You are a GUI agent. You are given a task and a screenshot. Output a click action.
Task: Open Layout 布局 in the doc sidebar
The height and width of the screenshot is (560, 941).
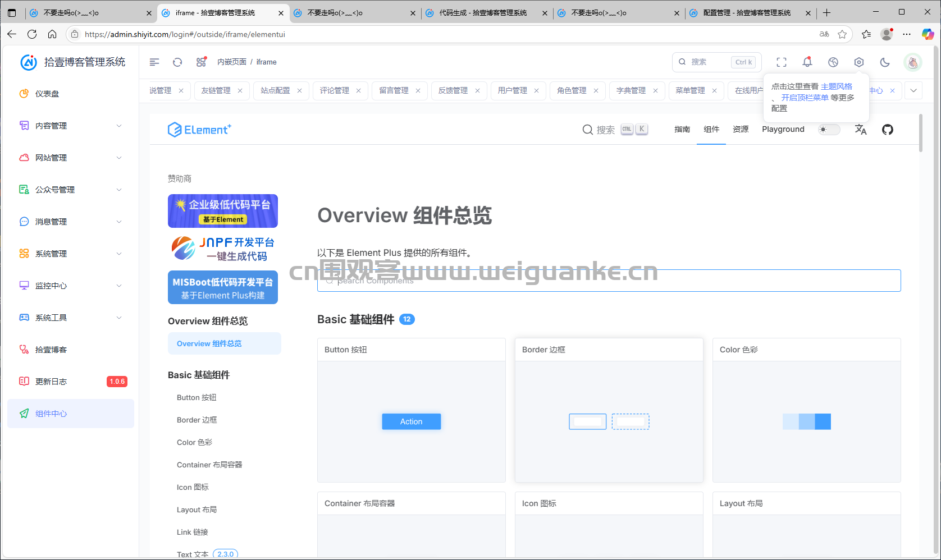[197, 509]
